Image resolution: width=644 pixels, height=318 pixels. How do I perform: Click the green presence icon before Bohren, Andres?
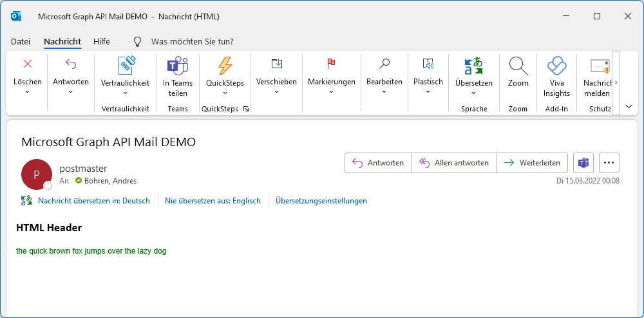(79, 180)
